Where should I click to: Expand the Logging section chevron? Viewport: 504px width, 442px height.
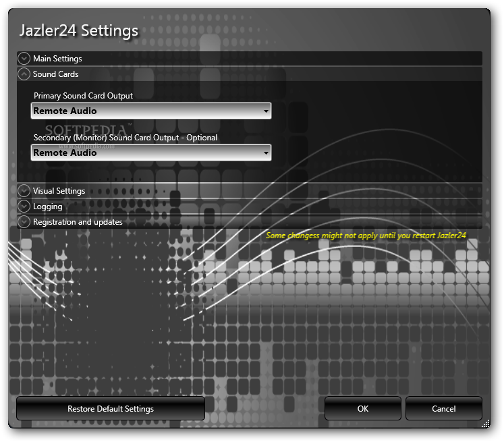click(24, 206)
